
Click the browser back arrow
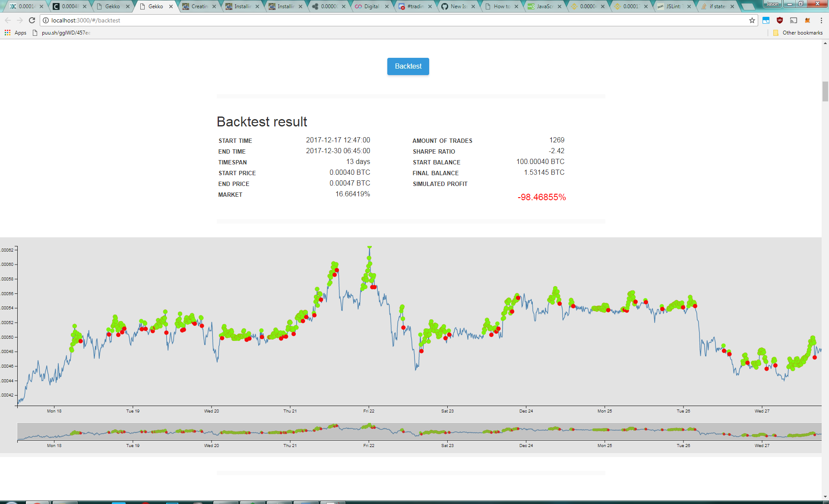(8, 20)
